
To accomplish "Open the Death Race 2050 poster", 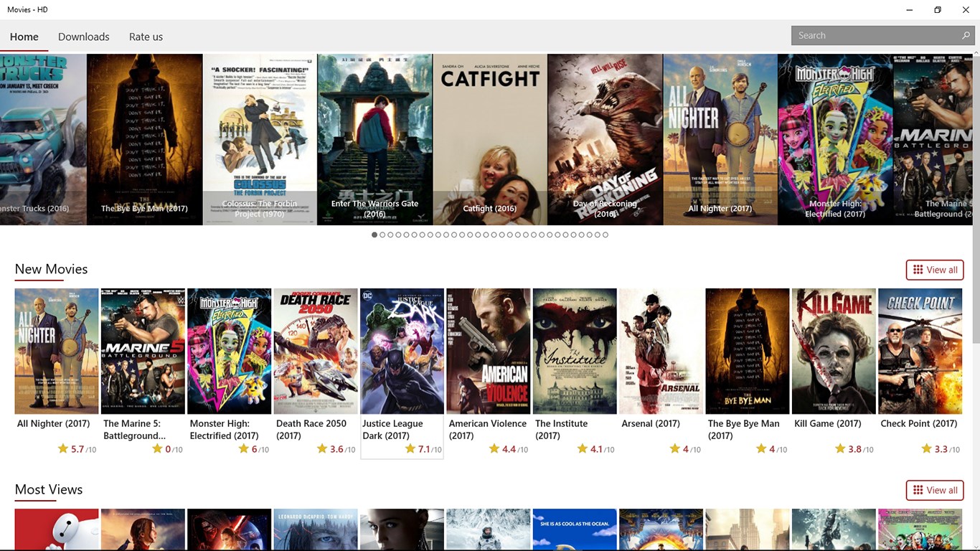I will pos(315,351).
